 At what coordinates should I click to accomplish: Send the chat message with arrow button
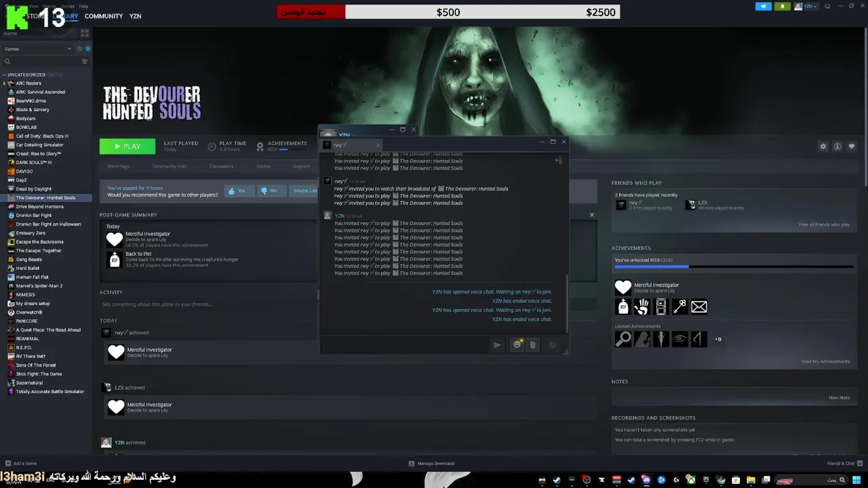497,345
